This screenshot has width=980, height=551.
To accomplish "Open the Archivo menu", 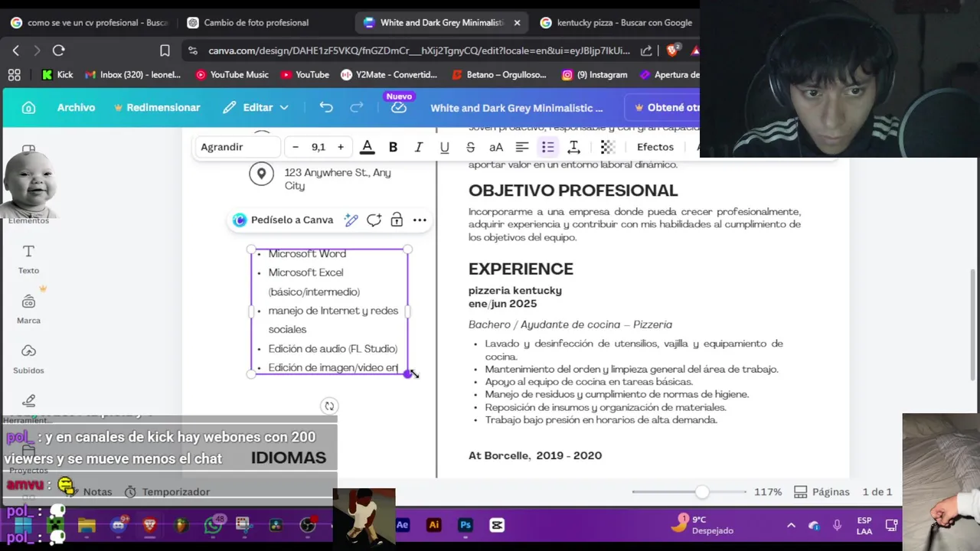I will [76, 108].
